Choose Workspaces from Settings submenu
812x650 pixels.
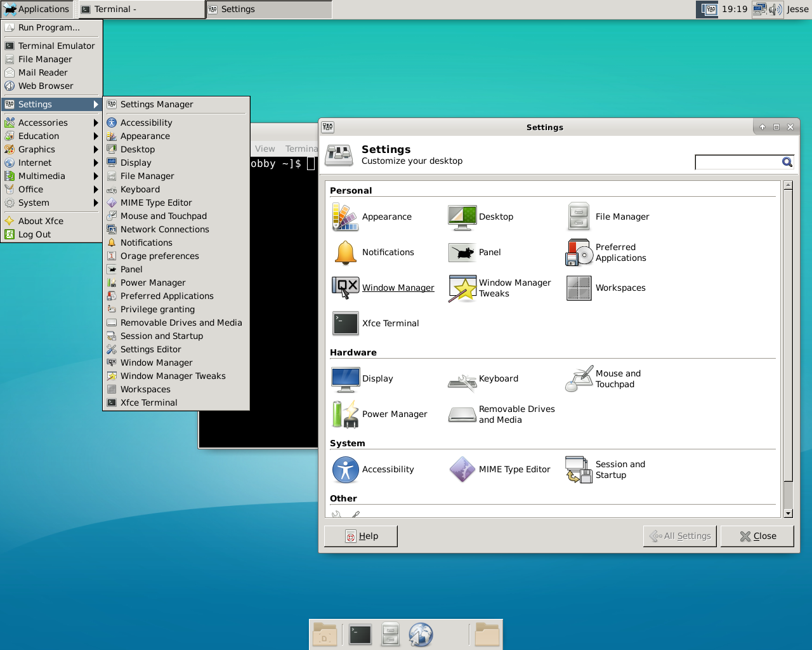pos(176,389)
